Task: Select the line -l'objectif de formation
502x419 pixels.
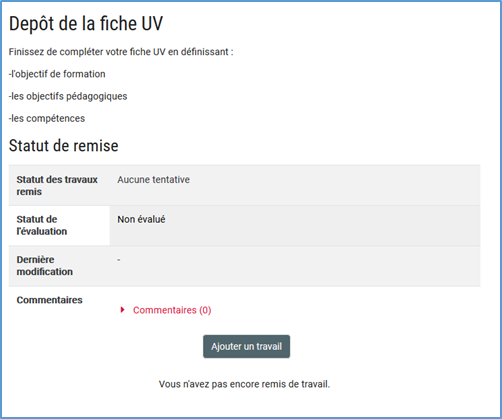Action: 57,74
